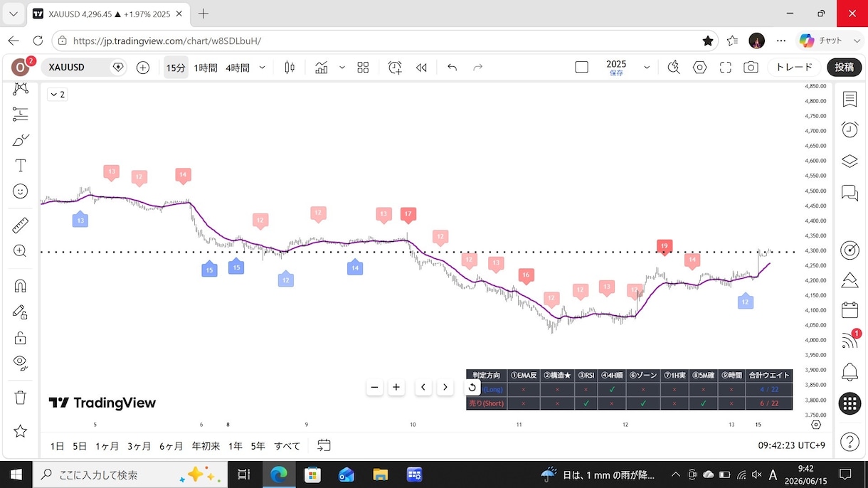Start bar replay mode
Viewport: 868px width, 488px height.
tap(421, 68)
